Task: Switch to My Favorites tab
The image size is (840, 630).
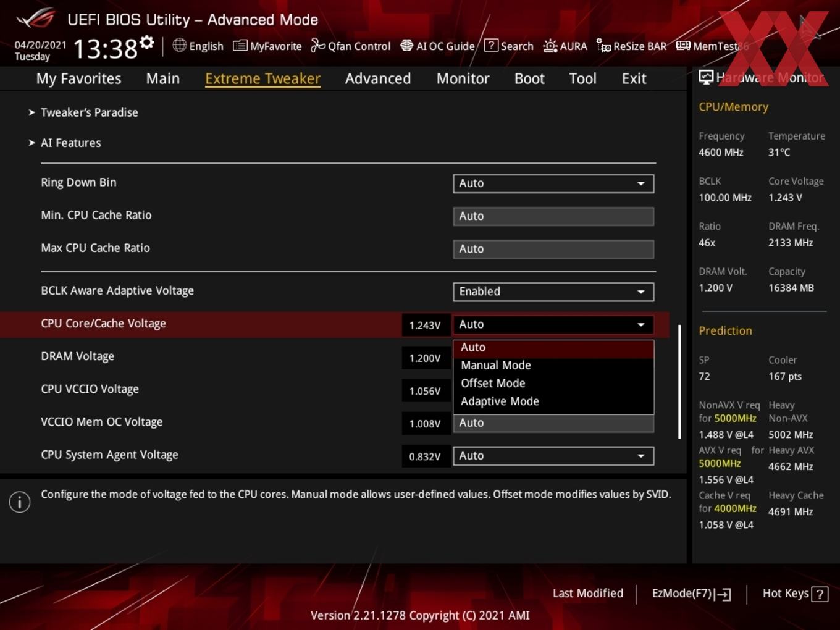Action: pos(78,78)
